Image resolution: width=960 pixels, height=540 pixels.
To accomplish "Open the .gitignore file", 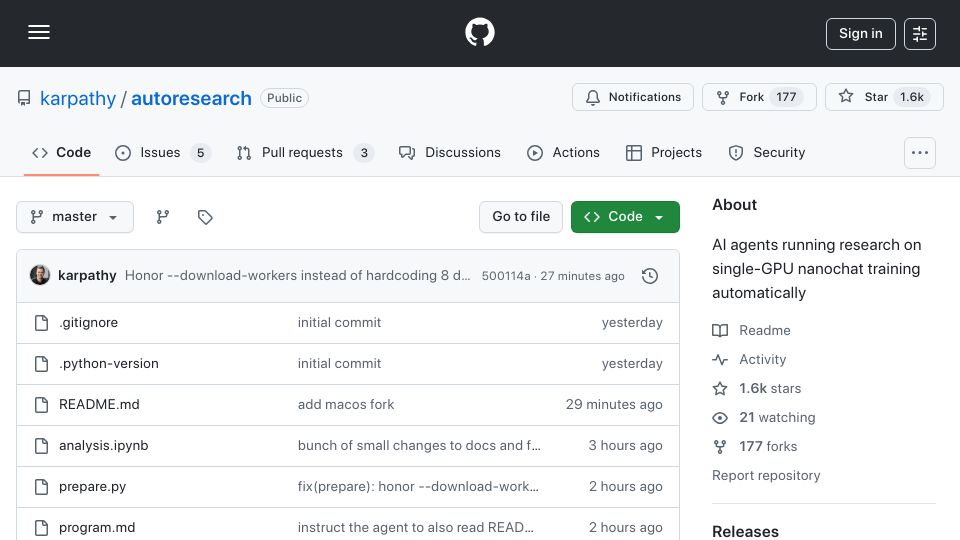I will click(88, 323).
